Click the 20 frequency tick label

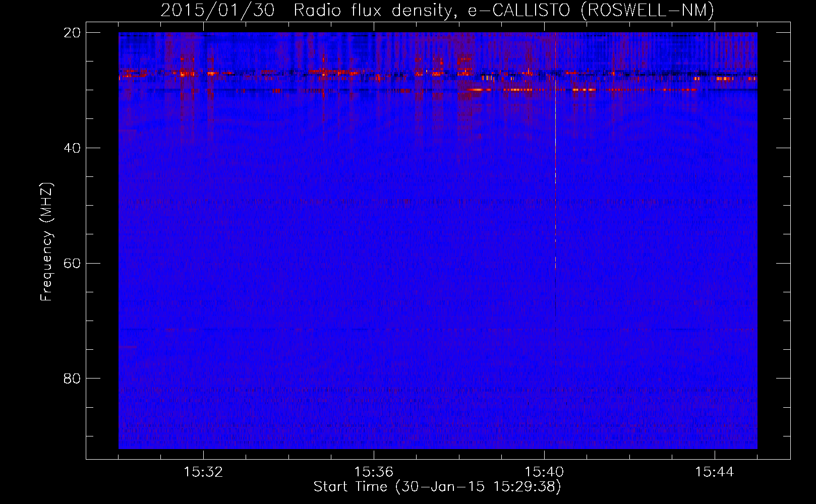(72, 33)
